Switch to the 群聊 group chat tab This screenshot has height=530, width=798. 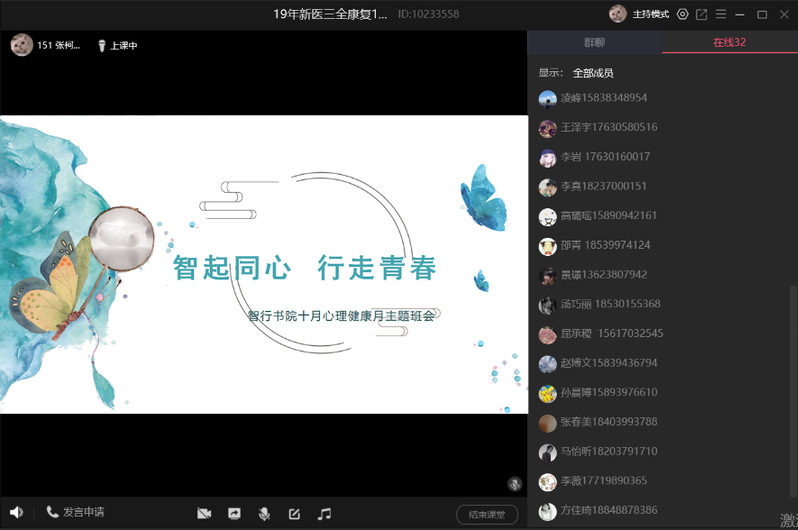tap(594, 42)
